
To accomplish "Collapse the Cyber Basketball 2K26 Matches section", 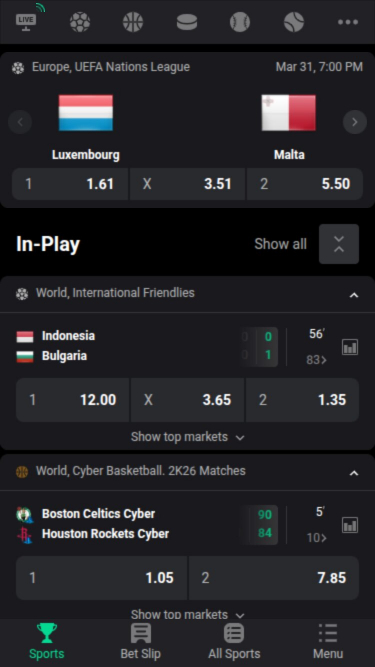I will coord(354,473).
